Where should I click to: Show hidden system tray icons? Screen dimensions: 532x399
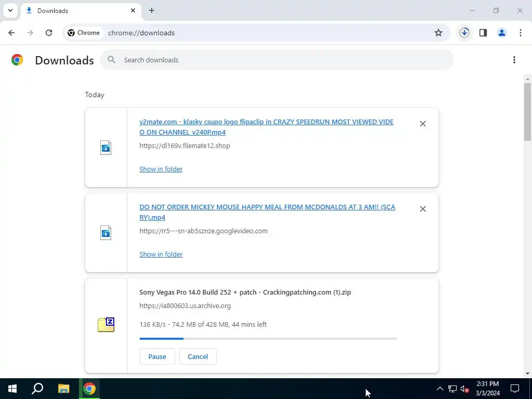coord(440,389)
